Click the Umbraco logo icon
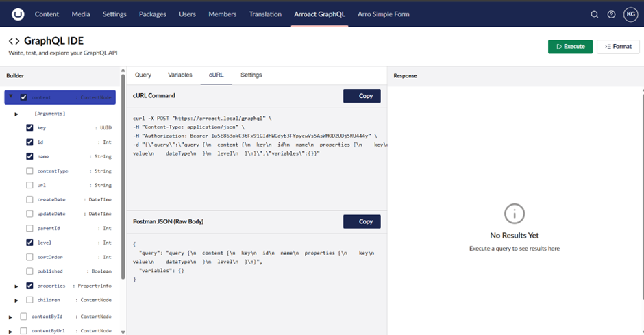 (x=14, y=14)
